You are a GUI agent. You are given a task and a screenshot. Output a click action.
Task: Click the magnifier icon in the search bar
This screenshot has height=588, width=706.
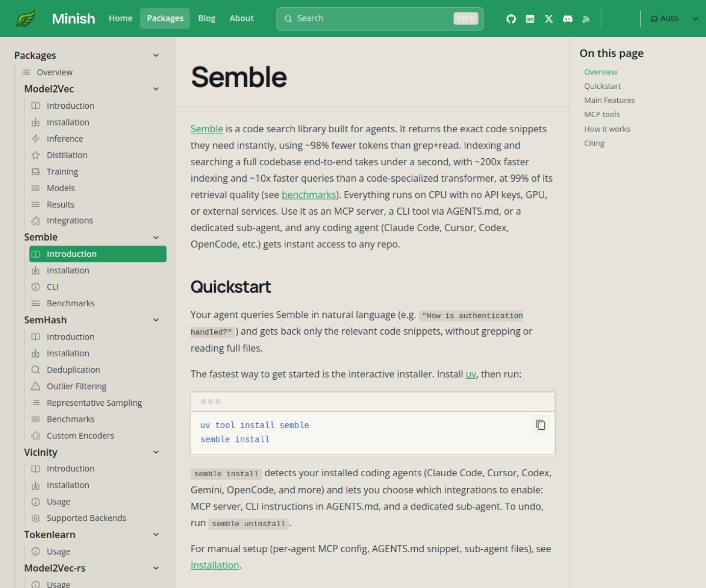288,19
